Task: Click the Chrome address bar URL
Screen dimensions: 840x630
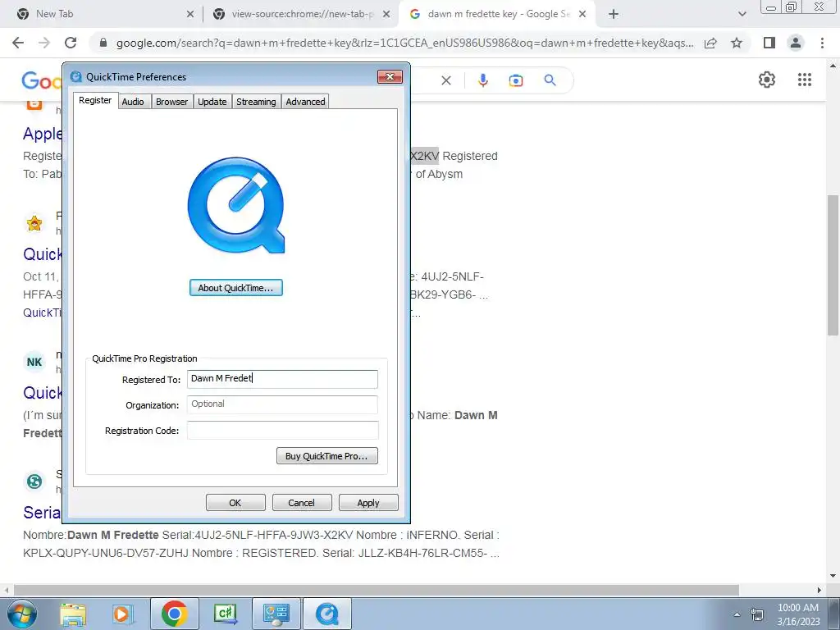Action: click(x=404, y=43)
